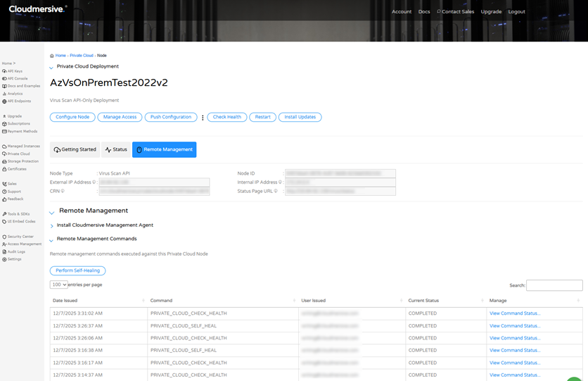Screen dimensions: 588x381
Task: Click the Check Health button
Action: click(x=227, y=117)
